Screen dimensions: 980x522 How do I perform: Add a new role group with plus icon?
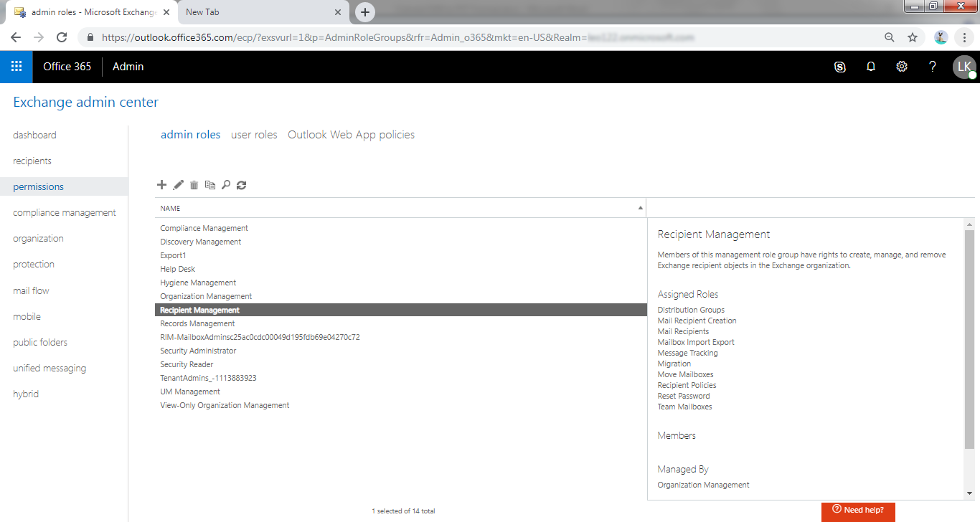click(161, 185)
